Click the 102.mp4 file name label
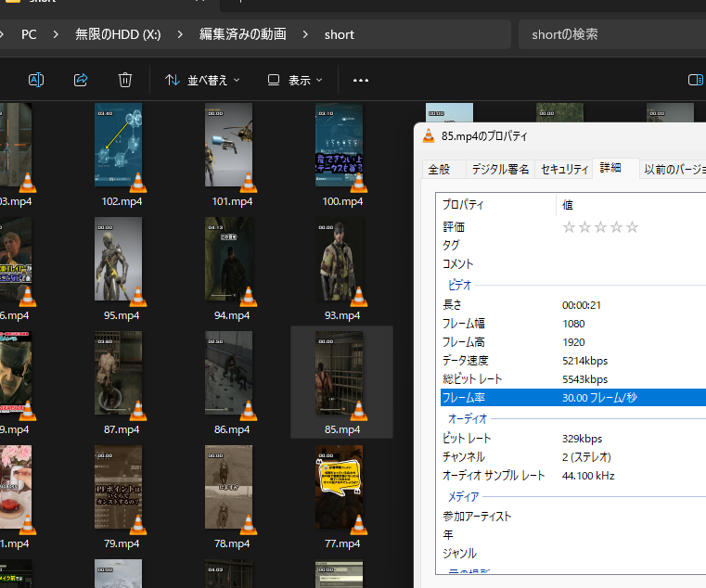This screenshot has width=706, height=588. pos(122,201)
